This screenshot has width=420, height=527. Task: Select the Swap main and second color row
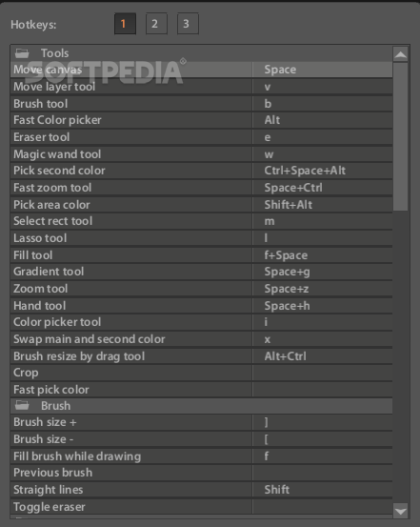pyautogui.click(x=201, y=339)
